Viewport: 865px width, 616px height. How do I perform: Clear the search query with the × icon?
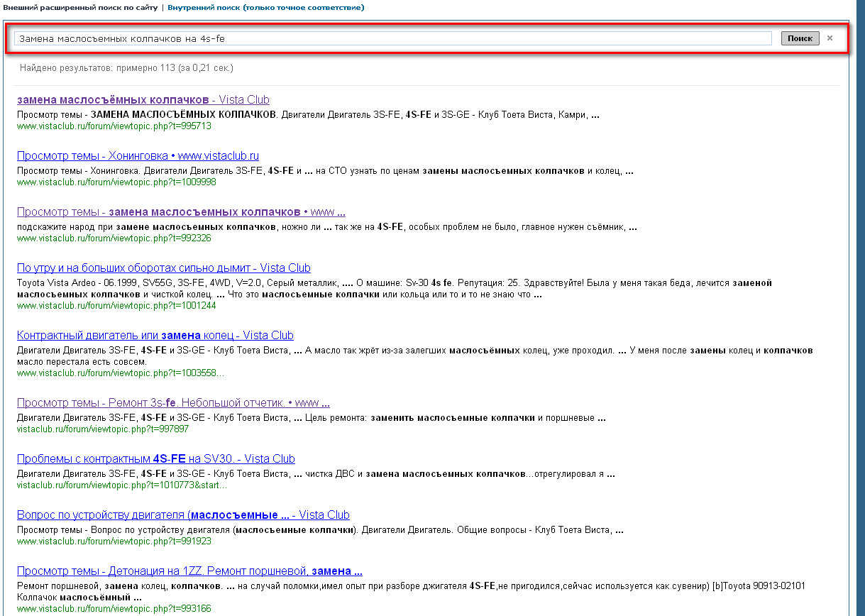pos(830,38)
